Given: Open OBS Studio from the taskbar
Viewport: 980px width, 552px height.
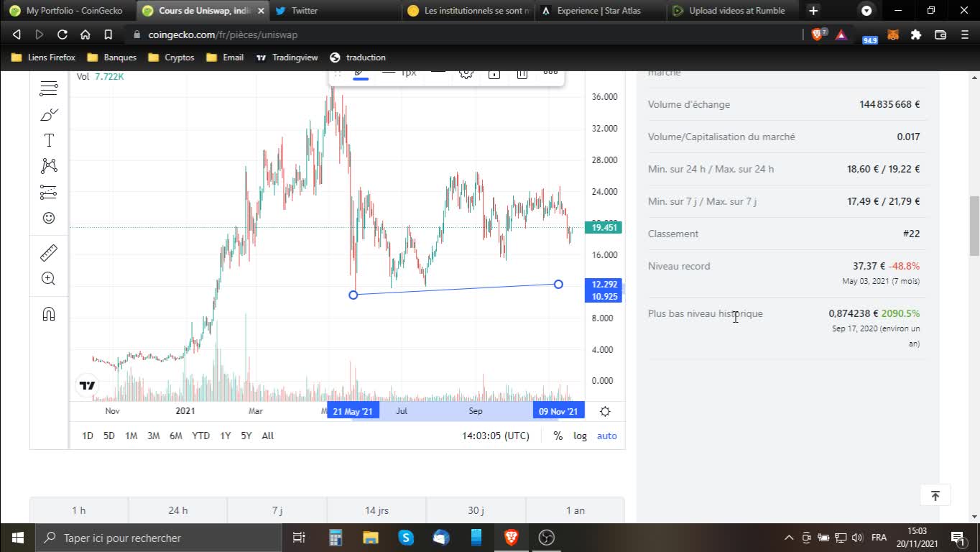Looking at the screenshot, I should [547, 538].
